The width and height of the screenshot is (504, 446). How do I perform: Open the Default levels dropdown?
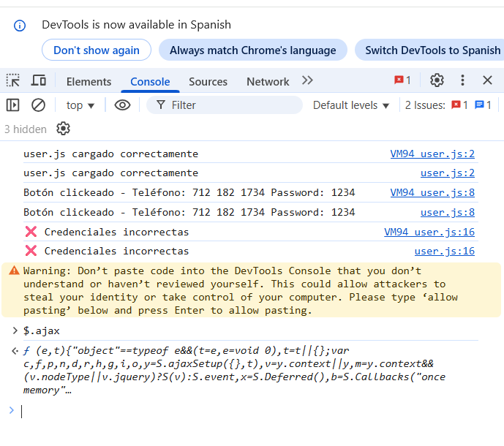[x=351, y=105]
